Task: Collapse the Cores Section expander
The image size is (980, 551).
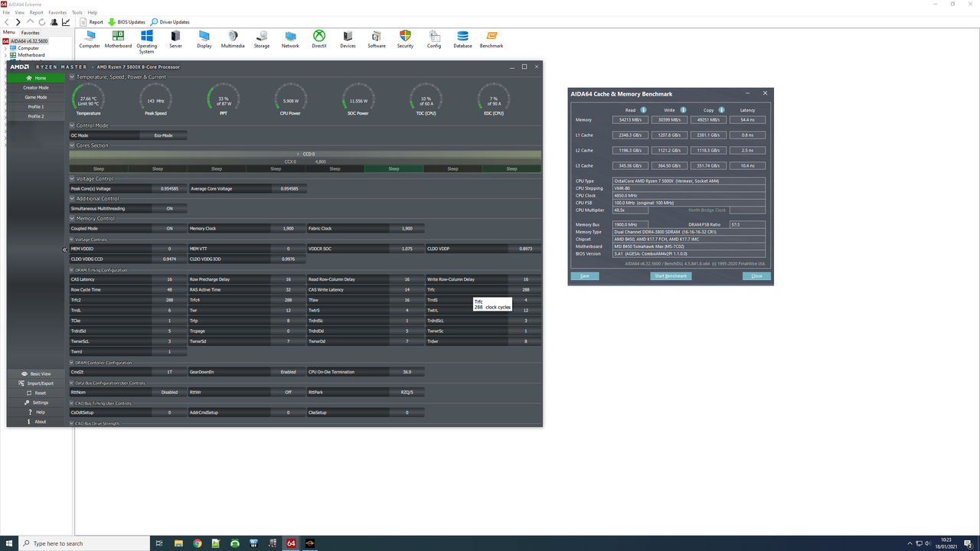Action: [72, 145]
